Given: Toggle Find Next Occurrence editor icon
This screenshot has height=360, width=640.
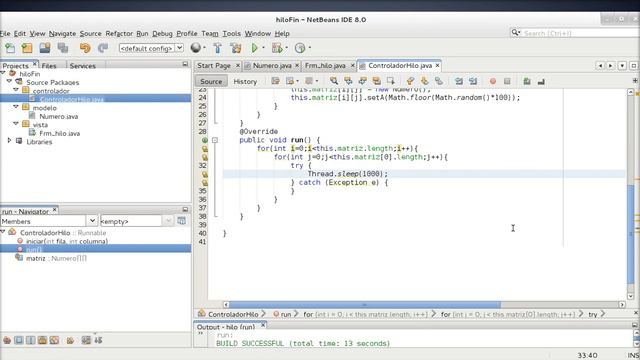Looking at the screenshot, I should pyautogui.click(x=362, y=81).
